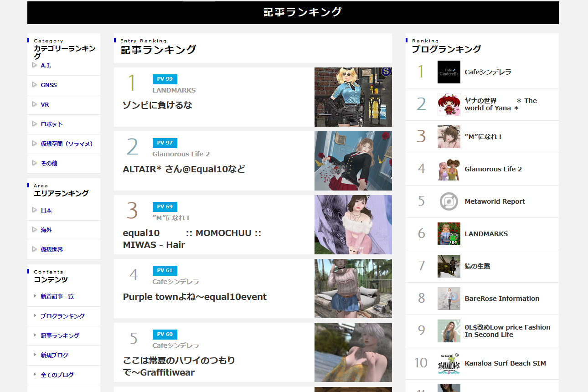The image size is (588, 392).
Task: Click the triangle next to GNSS category
Action: click(x=35, y=85)
